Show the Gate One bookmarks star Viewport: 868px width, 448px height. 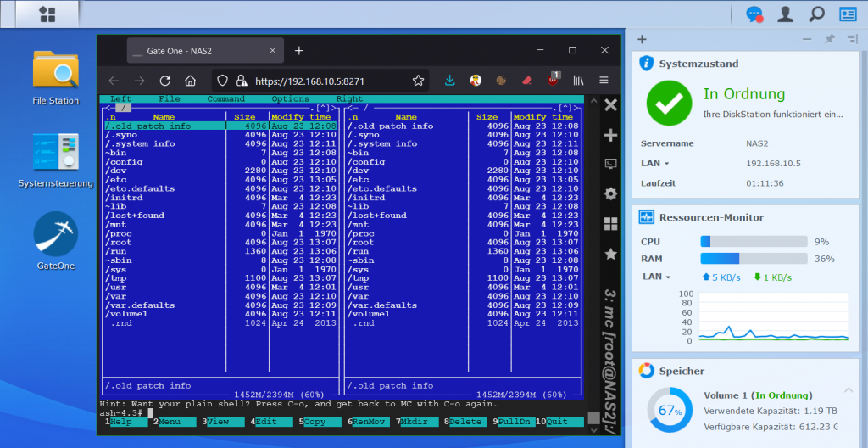coord(610,254)
